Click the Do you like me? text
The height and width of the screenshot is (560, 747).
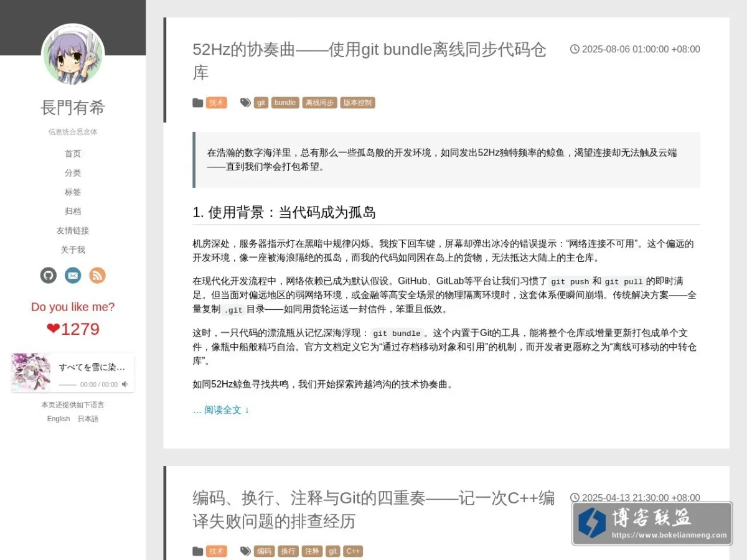pos(73,307)
